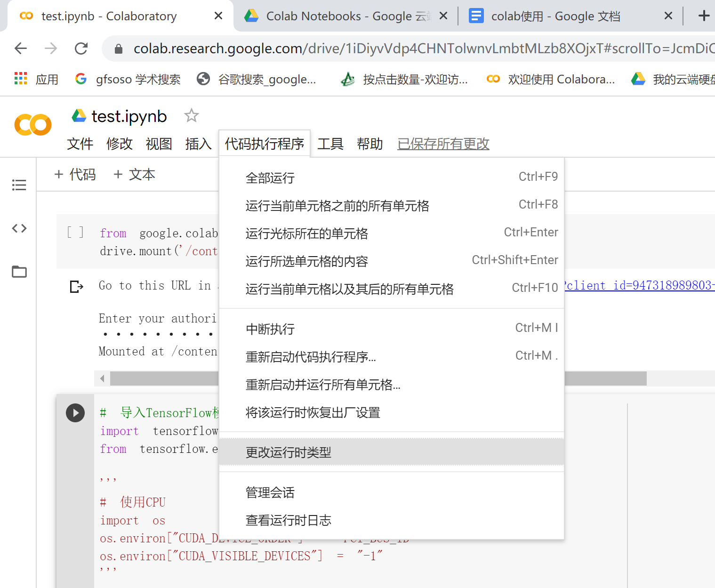Viewport: 715px width, 588px height.
Task: Click the Colaboratory CO logo
Action: (x=32, y=125)
